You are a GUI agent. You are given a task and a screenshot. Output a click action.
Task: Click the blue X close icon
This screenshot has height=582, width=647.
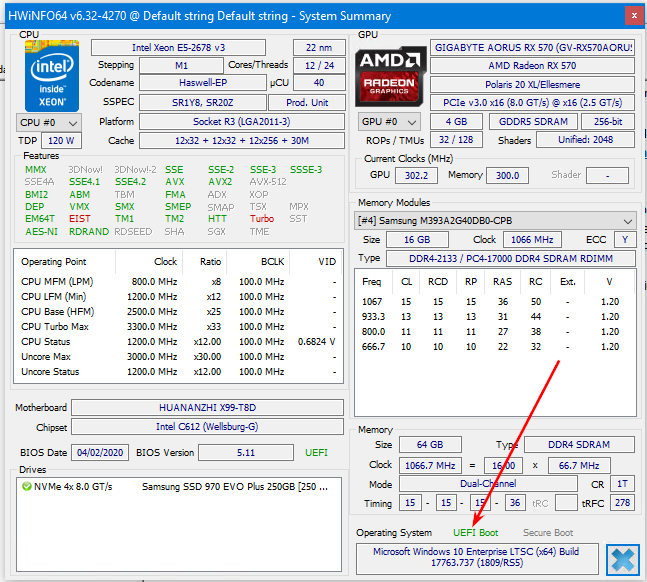pyautogui.click(x=622, y=558)
